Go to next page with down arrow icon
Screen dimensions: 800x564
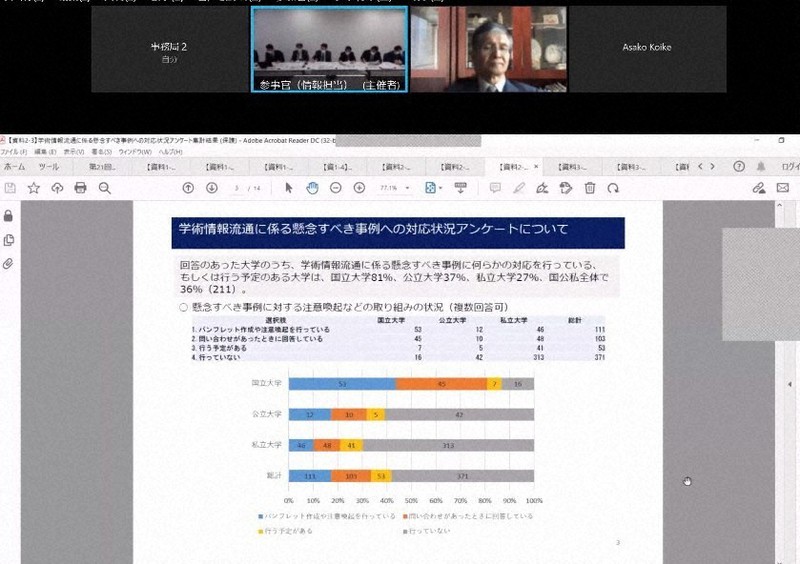point(212,188)
